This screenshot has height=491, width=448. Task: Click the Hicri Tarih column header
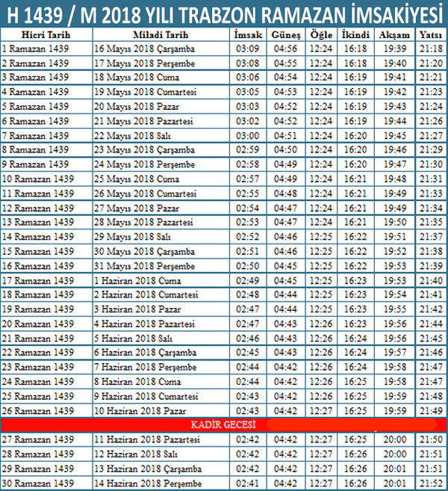(46, 35)
